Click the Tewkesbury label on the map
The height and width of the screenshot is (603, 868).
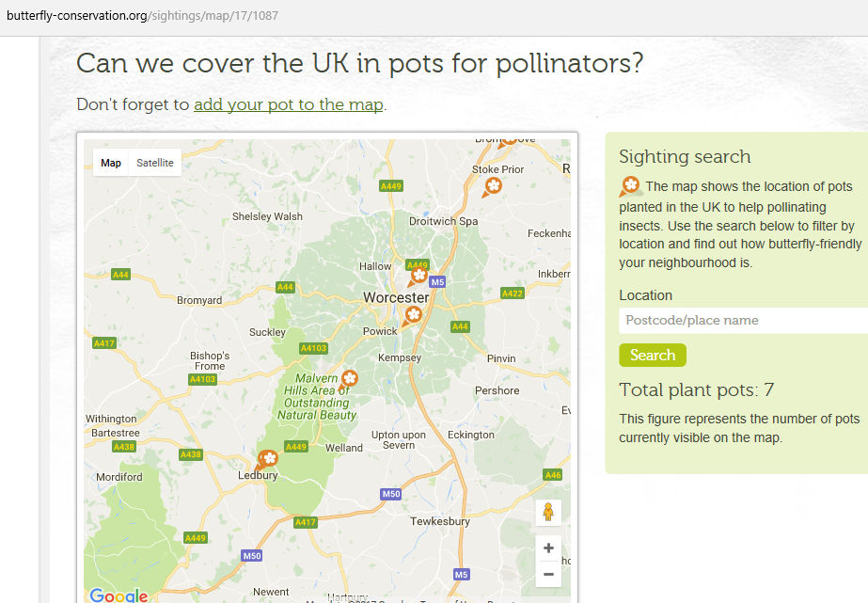pyautogui.click(x=440, y=521)
